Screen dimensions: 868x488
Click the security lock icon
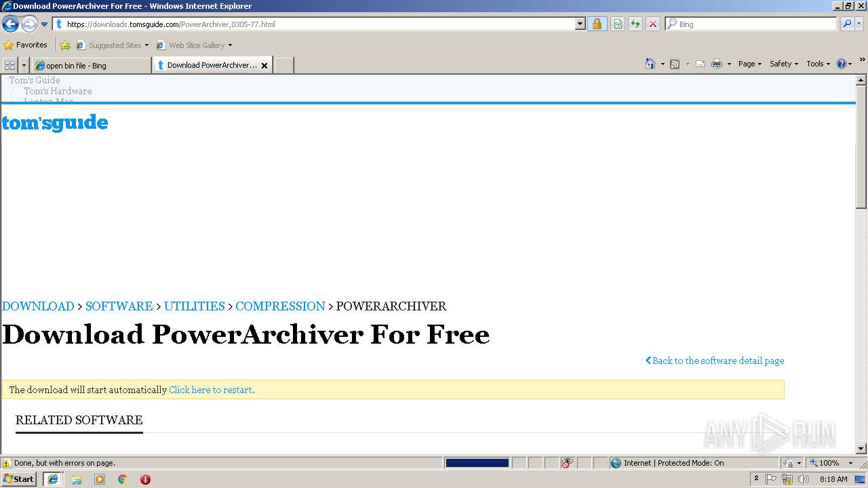coord(597,24)
